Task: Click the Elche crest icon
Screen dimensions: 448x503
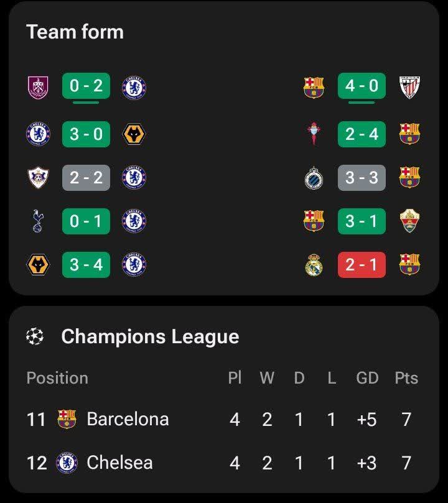Action: coord(410,221)
